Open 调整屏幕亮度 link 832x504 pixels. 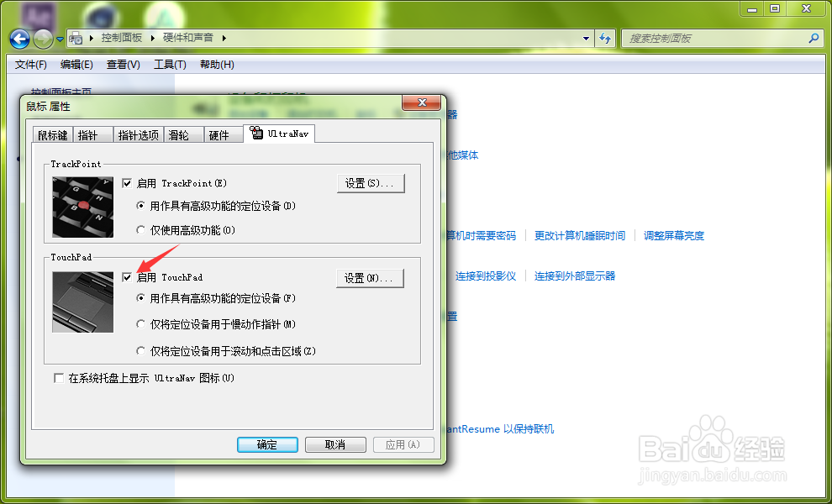coord(674,235)
